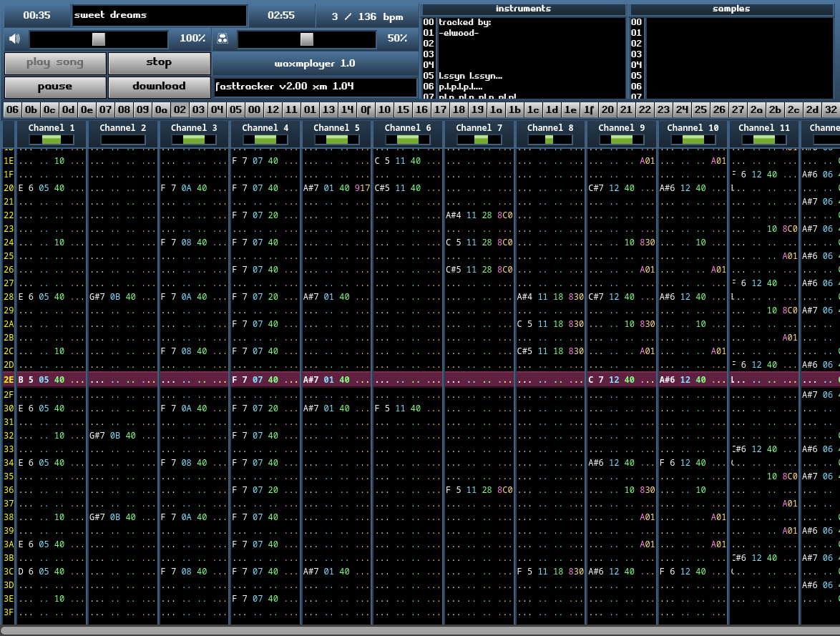This screenshot has height=636, width=840.
Task: Click the format field 'fasttracker v2.00 xm 1.04'
Action: tap(315, 87)
